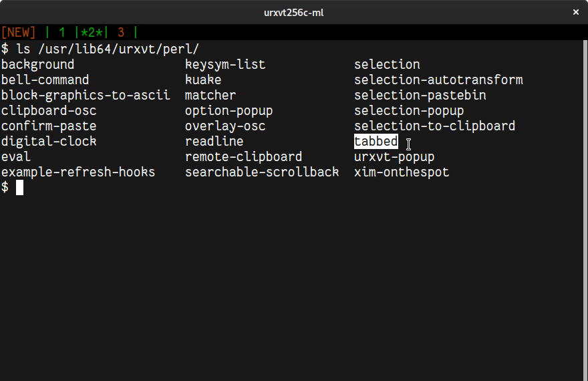Viewport: 588px width, 381px height.
Task: Click the 'selection-to-clipboard' entry
Action: [434, 126]
